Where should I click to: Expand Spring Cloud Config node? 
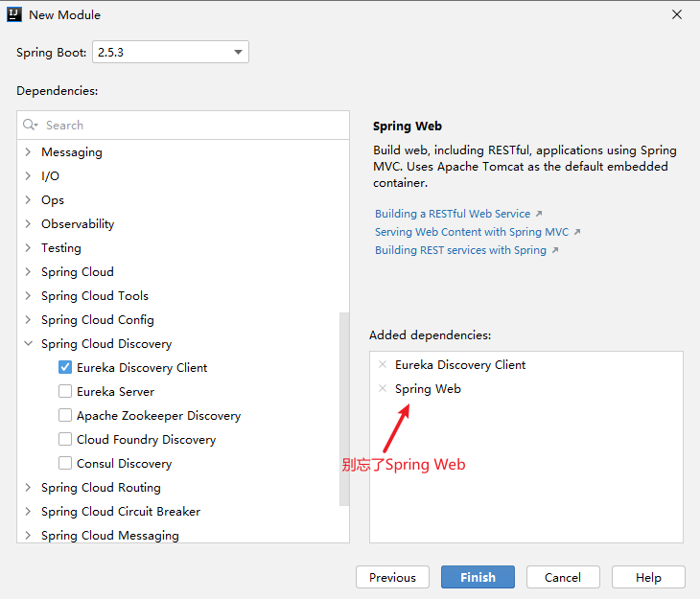[28, 319]
